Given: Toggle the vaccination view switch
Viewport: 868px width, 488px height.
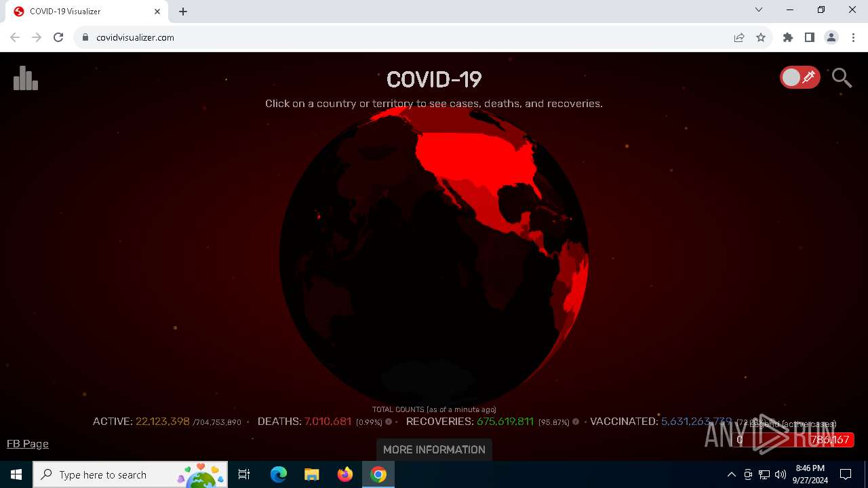Looking at the screenshot, I should pos(800,77).
